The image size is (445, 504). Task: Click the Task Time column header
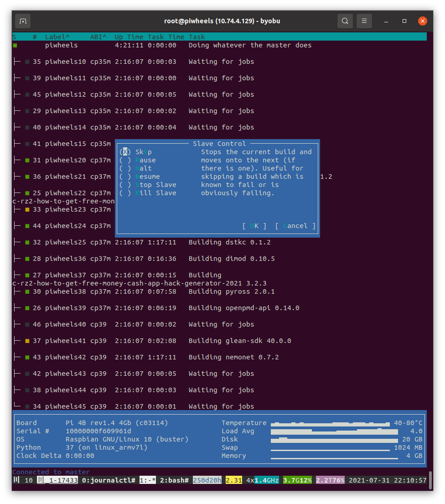[166, 37]
